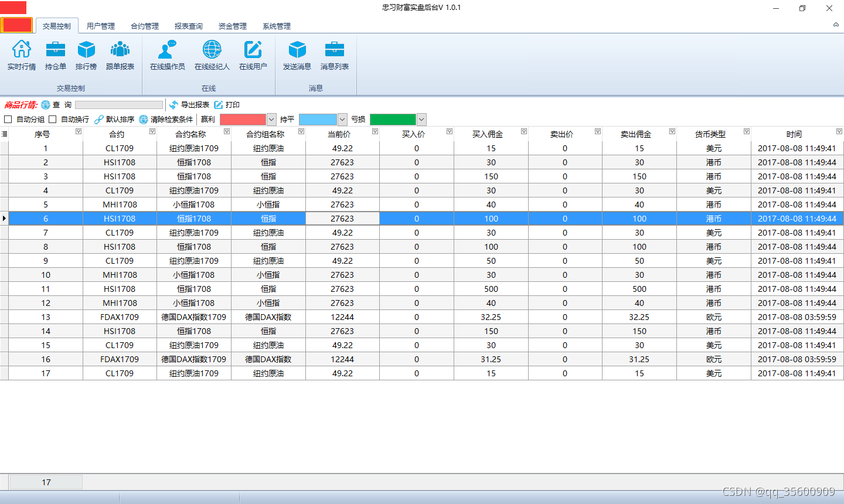Click the 查询 globe icon
This screenshot has height=504, width=844.
tap(46, 105)
